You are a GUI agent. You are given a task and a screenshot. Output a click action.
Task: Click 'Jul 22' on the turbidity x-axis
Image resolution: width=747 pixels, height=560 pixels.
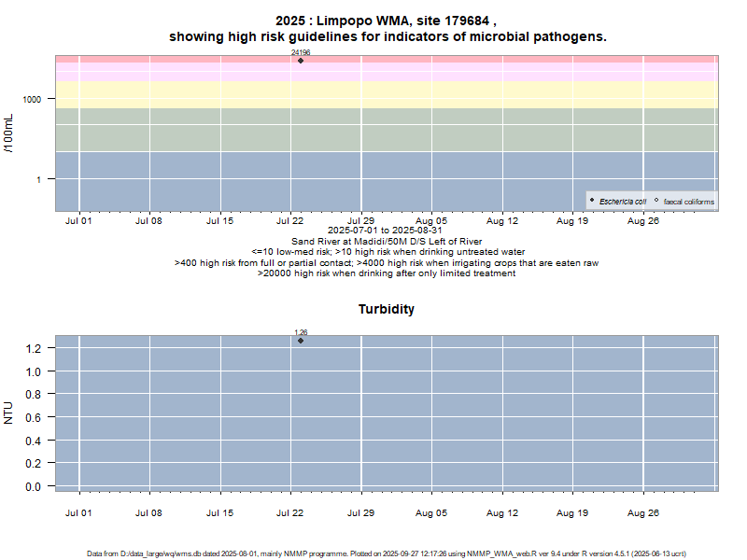[290, 512]
